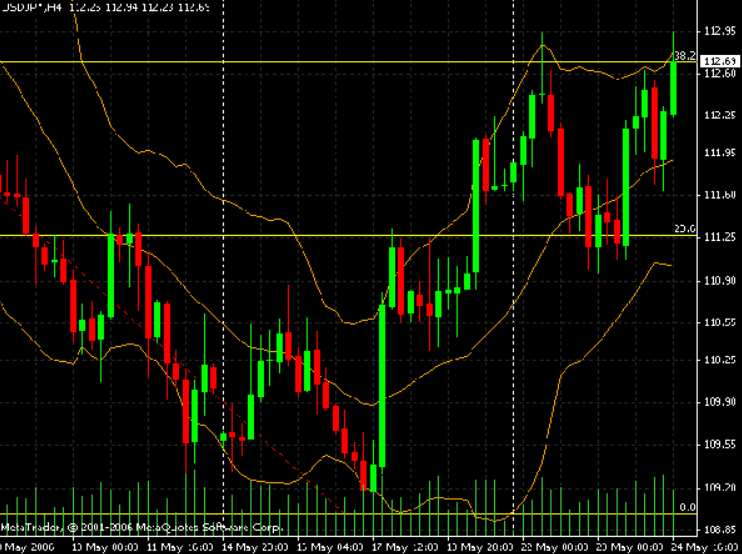Screen dimensions: 742x554
Task: Select the 109.55 price axis label
Action: click(x=720, y=445)
